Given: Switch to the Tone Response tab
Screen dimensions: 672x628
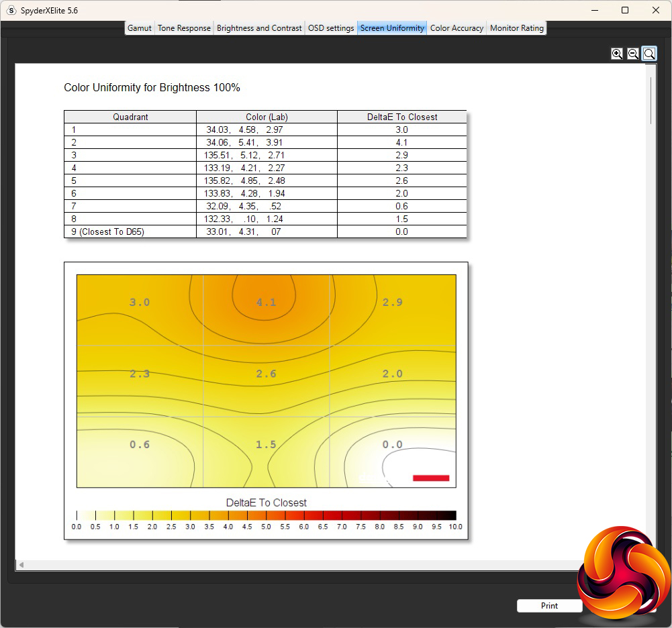Looking at the screenshot, I should pos(184,28).
